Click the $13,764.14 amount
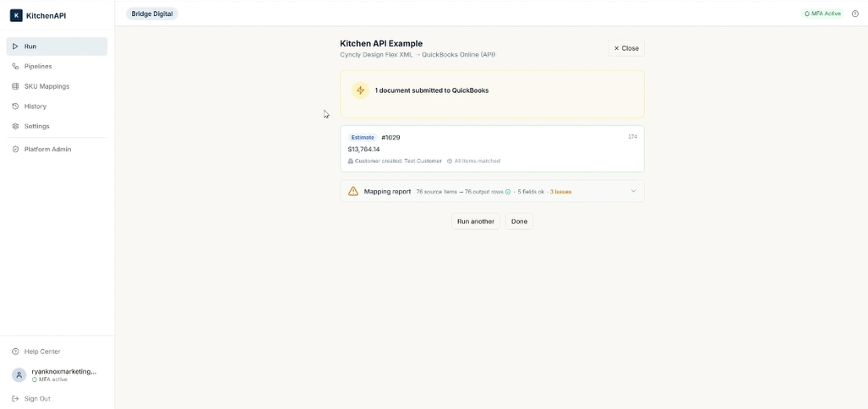This screenshot has width=868, height=409. click(363, 150)
